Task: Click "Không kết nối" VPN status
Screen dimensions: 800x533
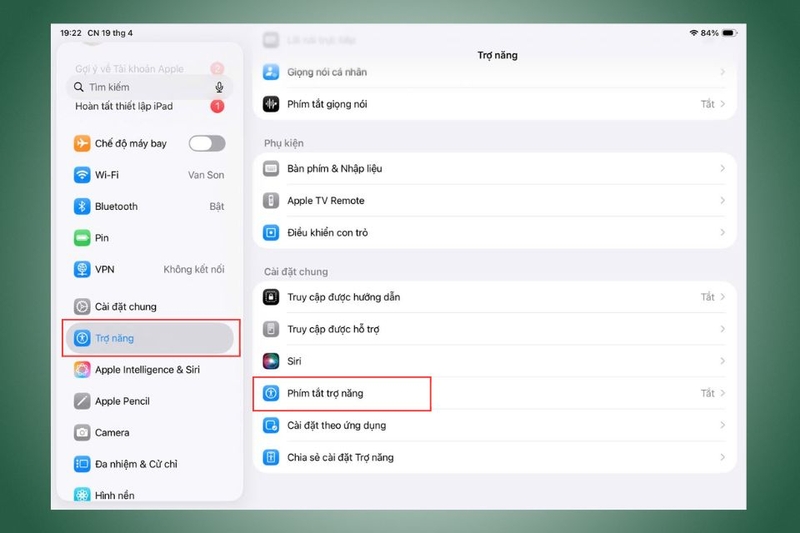Action: point(194,269)
